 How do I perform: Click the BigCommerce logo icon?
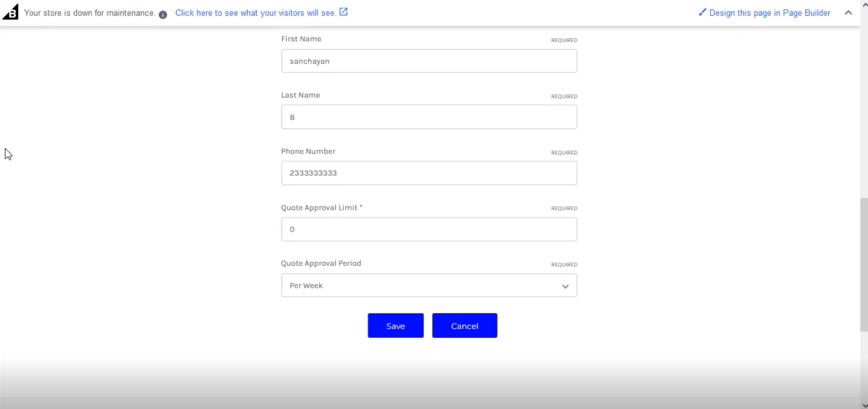[10, 11]
